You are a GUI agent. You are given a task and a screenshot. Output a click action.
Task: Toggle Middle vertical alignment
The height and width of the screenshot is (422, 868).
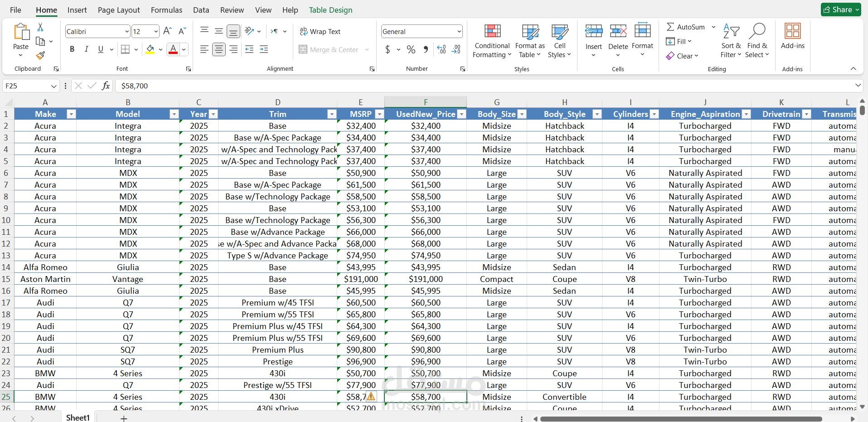tap(219, 31)
